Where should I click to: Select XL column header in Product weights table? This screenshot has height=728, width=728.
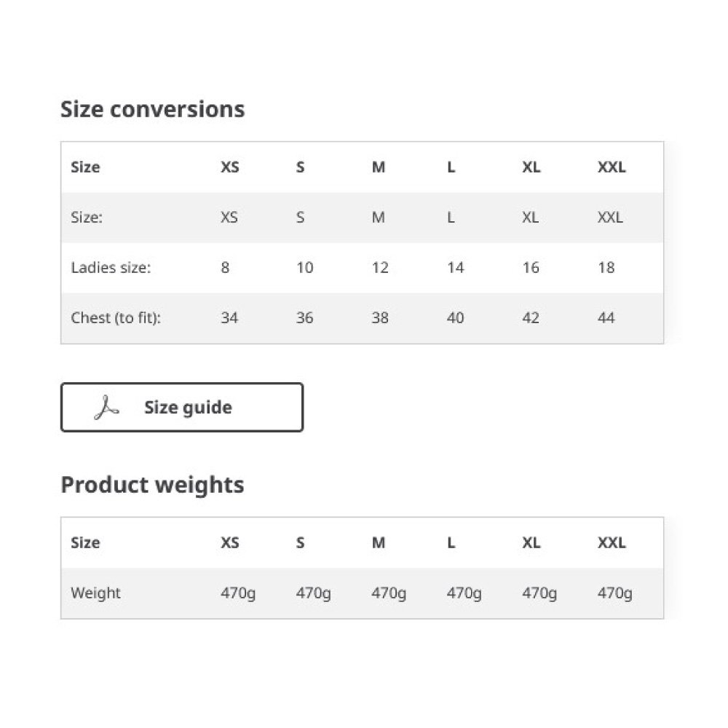point(531,542)
